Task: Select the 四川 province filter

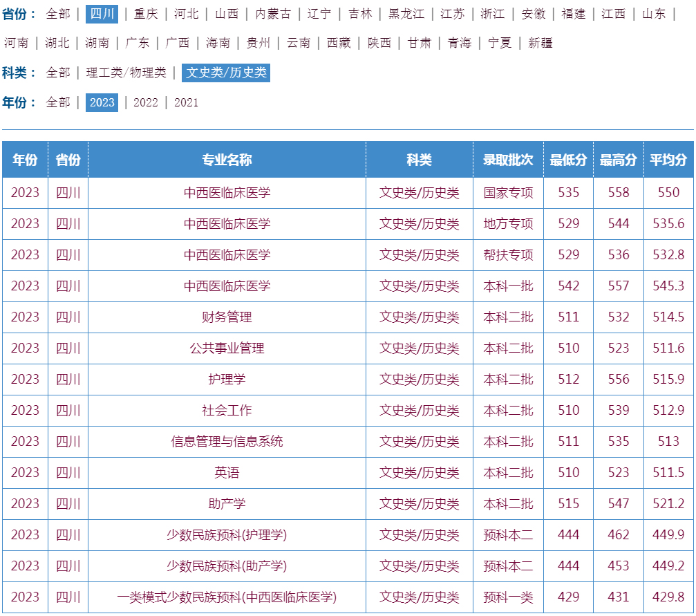Action: tap(102, 15)
